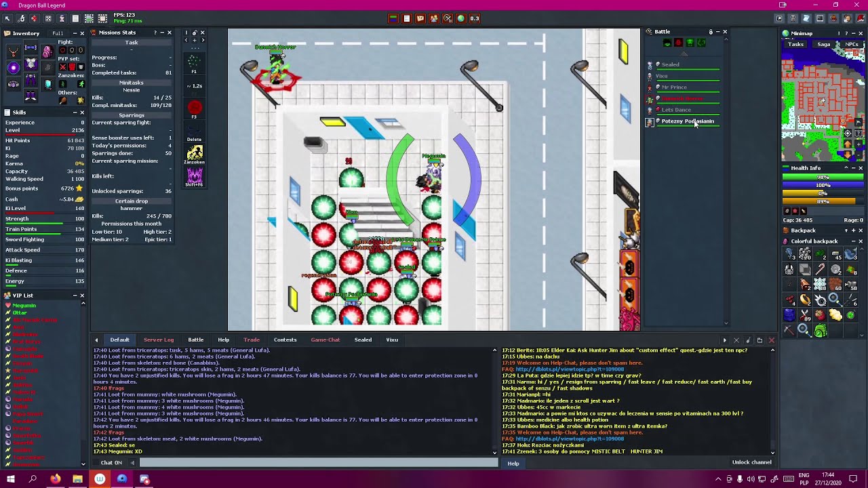Click the meat icon under Others
This screenshot has width=868, height=488.
(x=62, y=101)
